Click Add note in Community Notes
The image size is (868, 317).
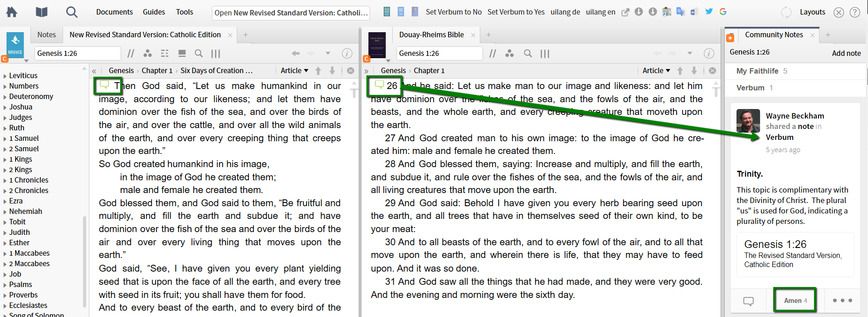click(x=846, y=54)
